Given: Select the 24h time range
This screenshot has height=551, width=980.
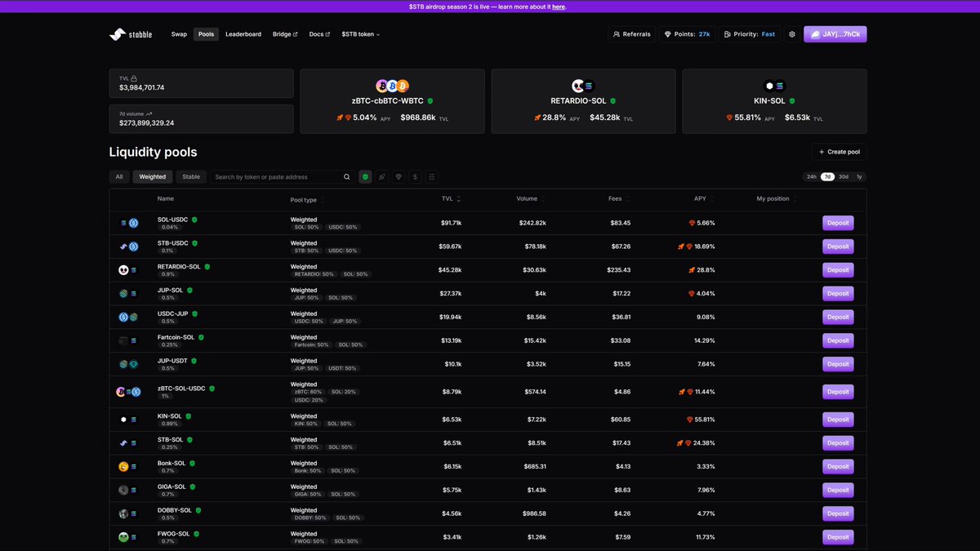Looking at the screenshot, I should (812, 176).
